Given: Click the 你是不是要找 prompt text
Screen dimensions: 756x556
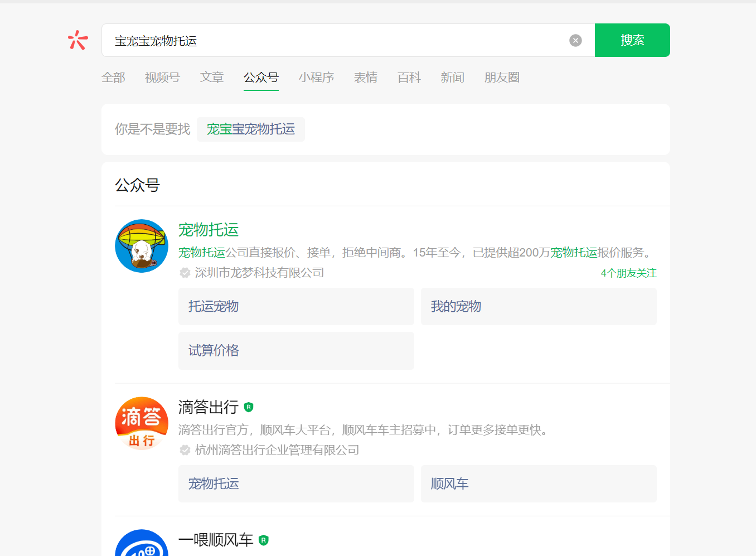Looking at the screenshot, I should coord(153,129).
